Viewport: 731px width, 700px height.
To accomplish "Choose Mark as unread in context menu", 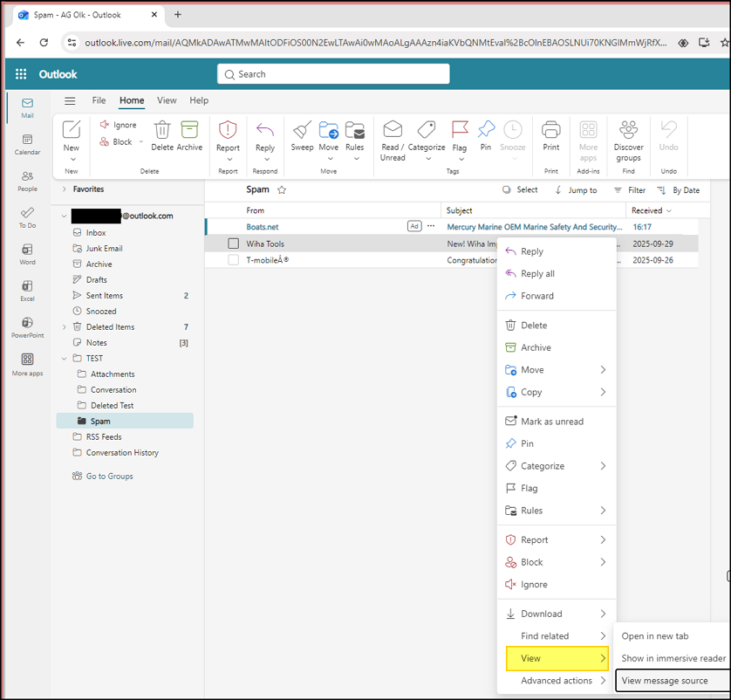I will pyautogui.click(x=557, y=422).
